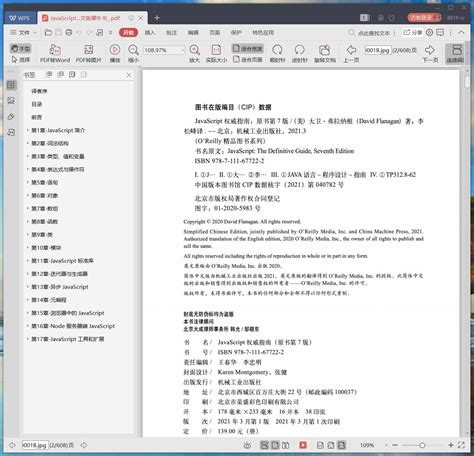This screenshot has height=456, width=474.
Task: Click the WPS home tab
Action: (19, 18)
